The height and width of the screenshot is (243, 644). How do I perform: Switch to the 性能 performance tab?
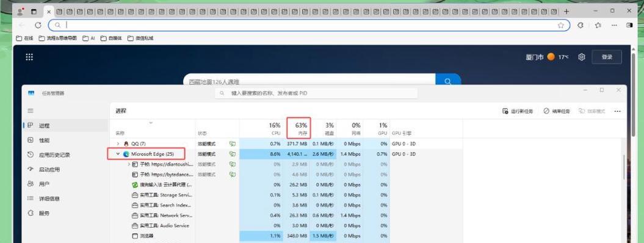coord(66,140)
